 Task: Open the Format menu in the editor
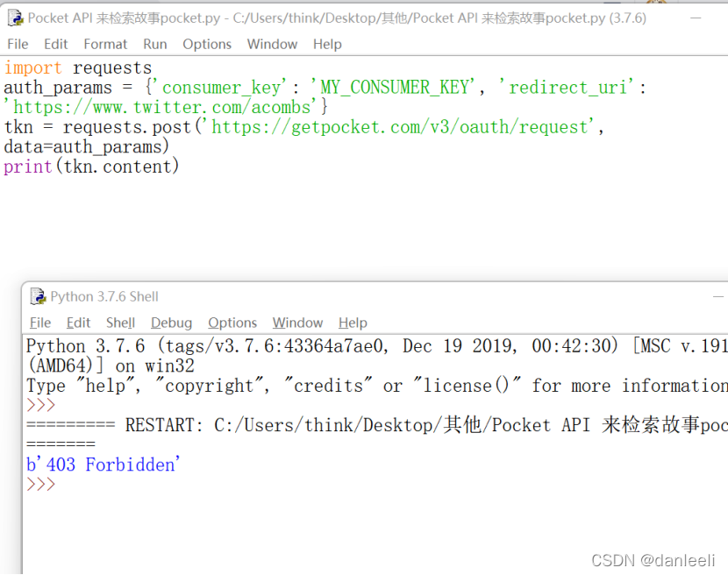(105, 44)
